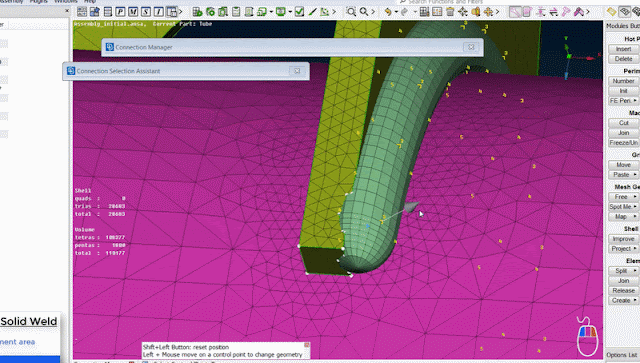Click the Init button
Screen dimensions: 640x363
click(x=624, y=91)
